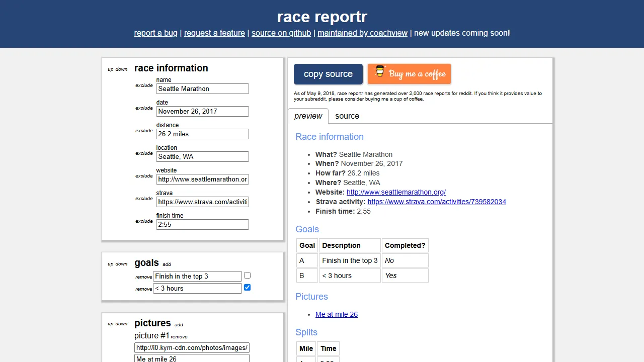Viewport: 644px width, 362px height.
Task: Click the "Buy me a coffee" button
Action: click(x=409, y=74)
